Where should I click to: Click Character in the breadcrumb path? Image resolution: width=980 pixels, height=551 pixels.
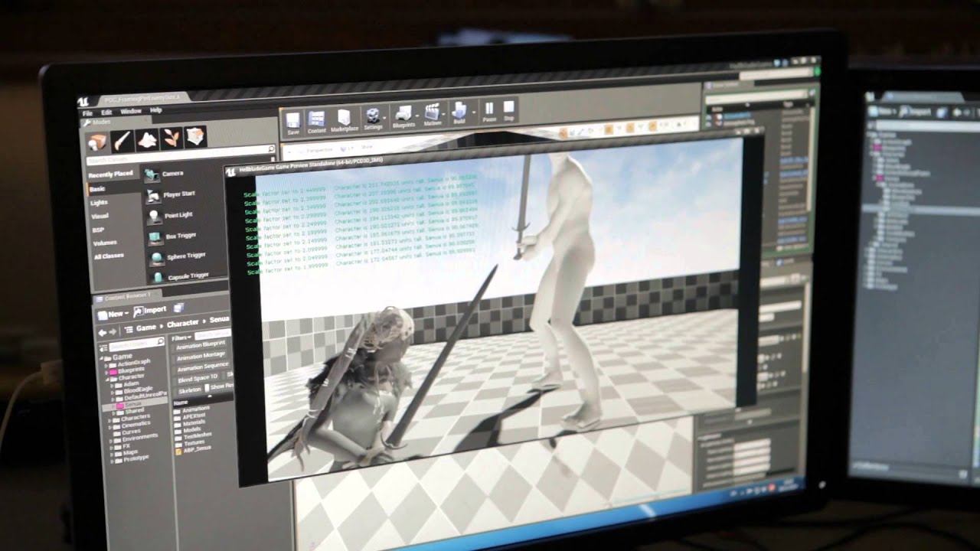click(x=183, y=324)
